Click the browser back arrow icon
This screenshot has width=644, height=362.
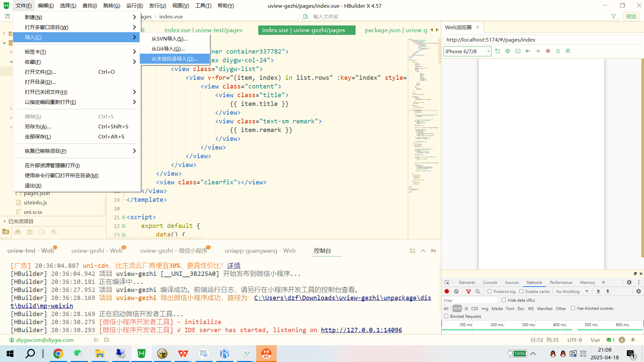click(528, 51)
